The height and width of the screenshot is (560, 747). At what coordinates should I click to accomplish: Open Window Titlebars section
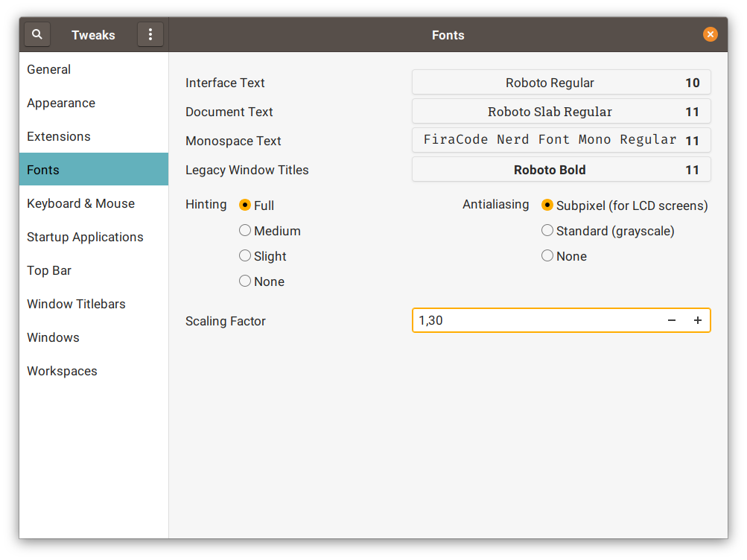[94, 304]
